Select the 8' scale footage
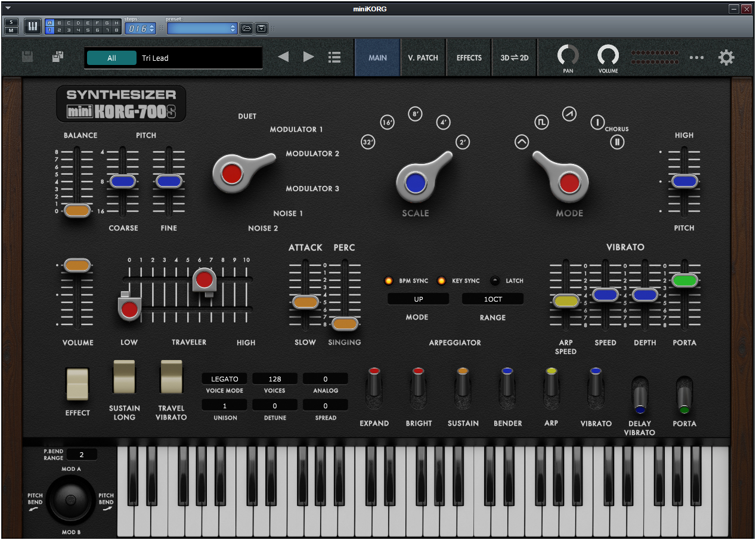Screen dimensions: 756x540 click(x=416, y=113)
